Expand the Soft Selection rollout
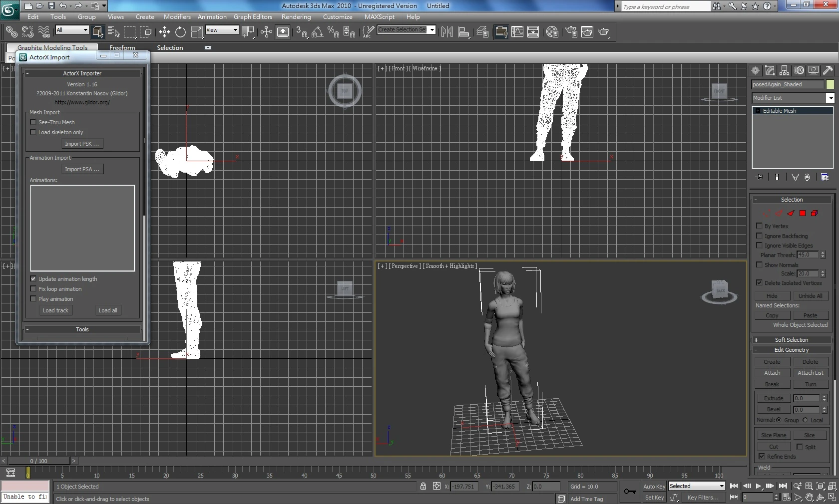Screen dimensions: 839x504 coord(791,340)
